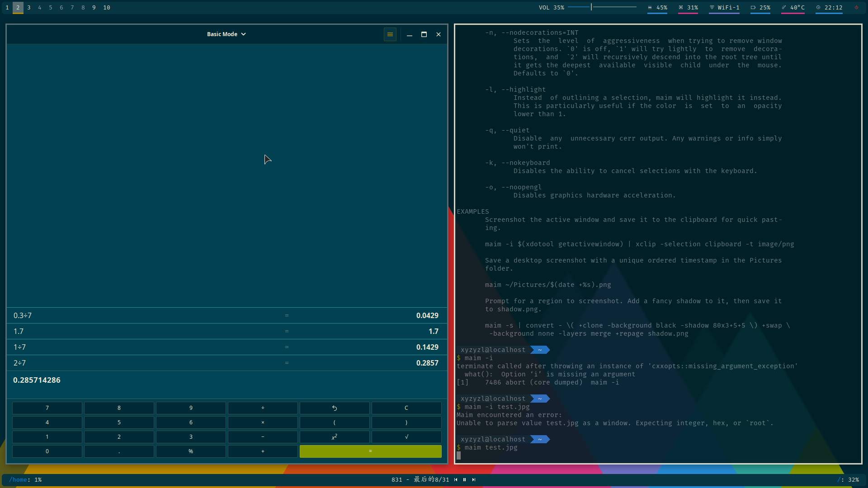868x488 pixels.
Task: Skip to next track in status bar
Action: pyautogui.click(x=473, y=480)
